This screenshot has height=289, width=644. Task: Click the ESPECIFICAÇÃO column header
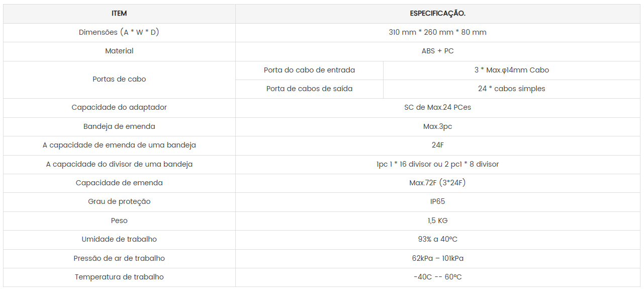438,14
